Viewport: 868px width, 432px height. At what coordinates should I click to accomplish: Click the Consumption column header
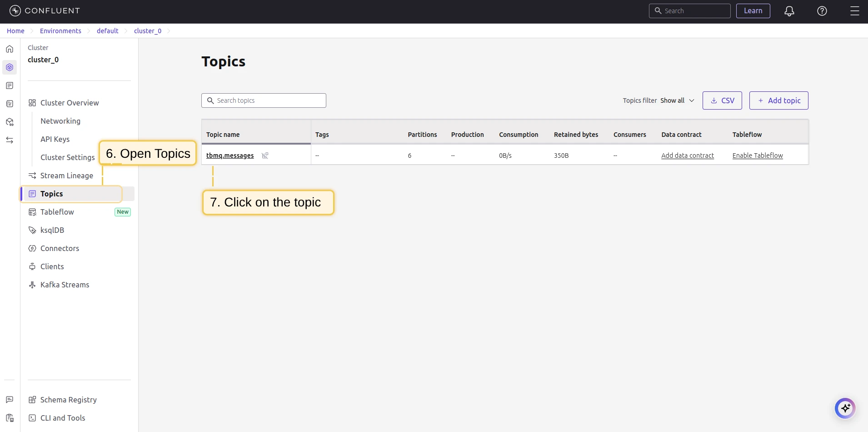coord(519,135)
